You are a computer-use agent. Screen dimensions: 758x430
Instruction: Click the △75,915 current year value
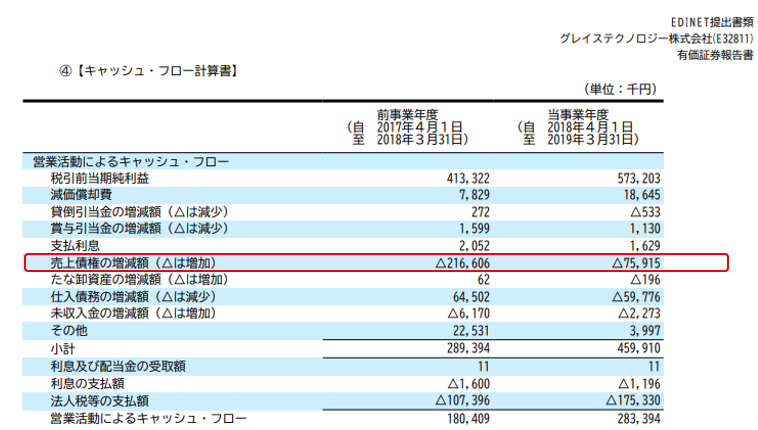coord(627,263)
